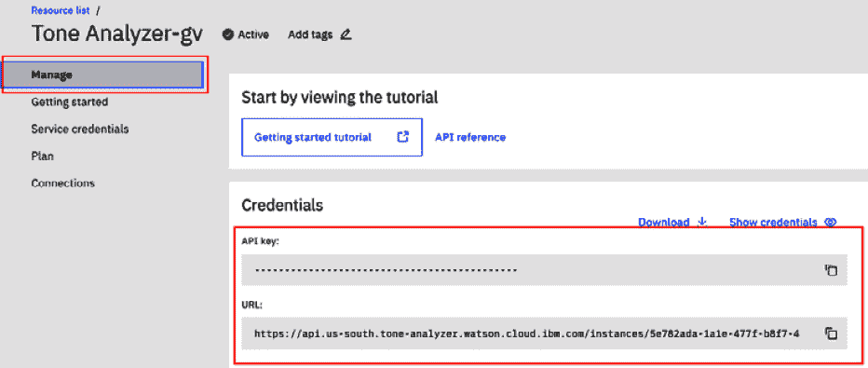The image size is (868, 368).
Task: Click the download arrow icon
Action: pyautogui.click(x=702, y=222)
